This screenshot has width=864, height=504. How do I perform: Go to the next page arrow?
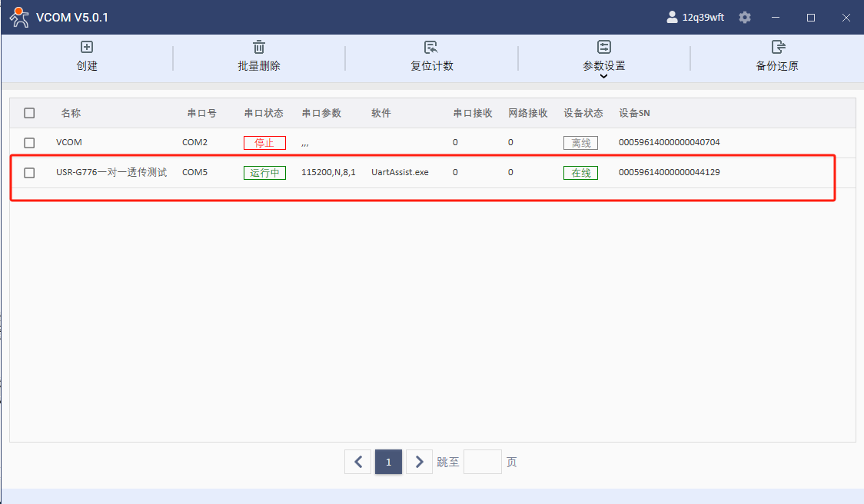point(419,462)
